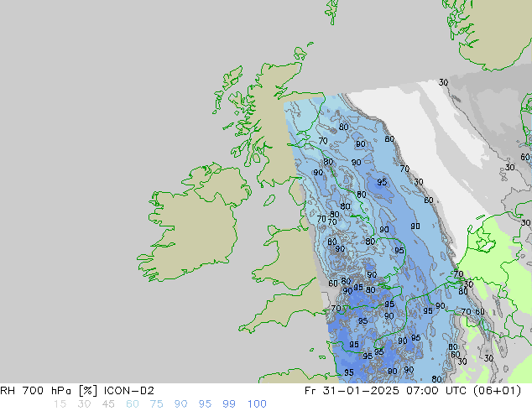Click the '(06+01)' forecast run label
The image size is (532, 411).
pyautogui.click(x=497, y=391)
